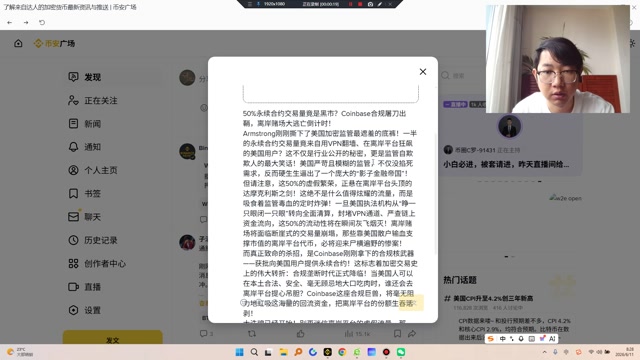Open hot topic 美国CPI升至4.2%创三年新高
This screenshot has height=360, width=640.
pyautogui.click(x=493, y=298)
